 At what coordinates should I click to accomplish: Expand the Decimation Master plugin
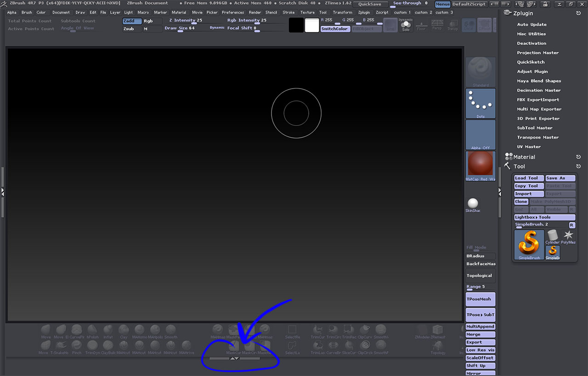(538, 90)
